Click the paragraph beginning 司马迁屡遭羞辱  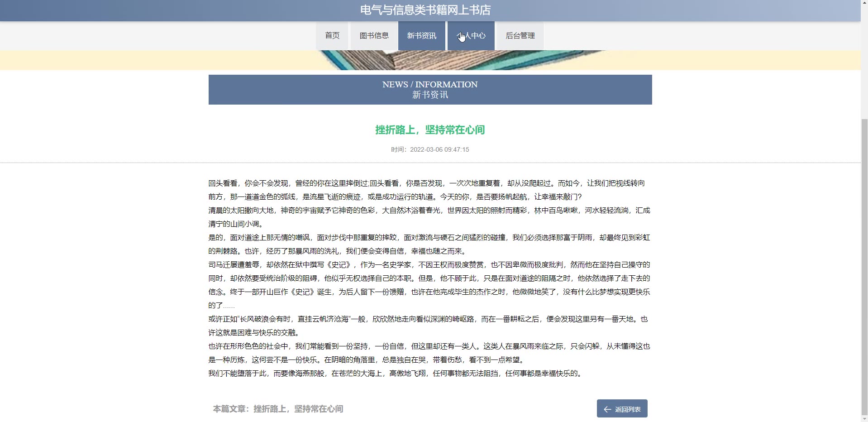429,285
